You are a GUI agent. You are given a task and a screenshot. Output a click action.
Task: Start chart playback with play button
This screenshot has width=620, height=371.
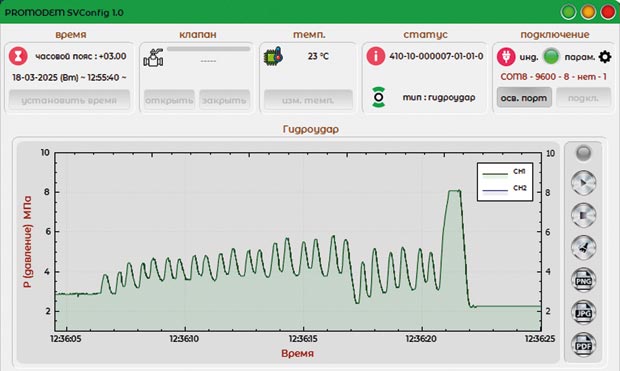584,183
